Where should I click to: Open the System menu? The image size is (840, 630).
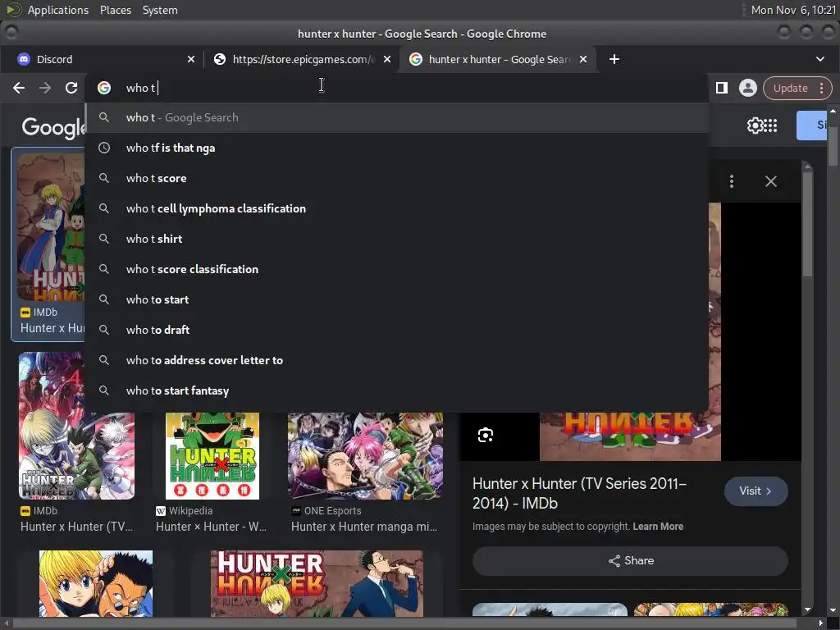(160, 10)
